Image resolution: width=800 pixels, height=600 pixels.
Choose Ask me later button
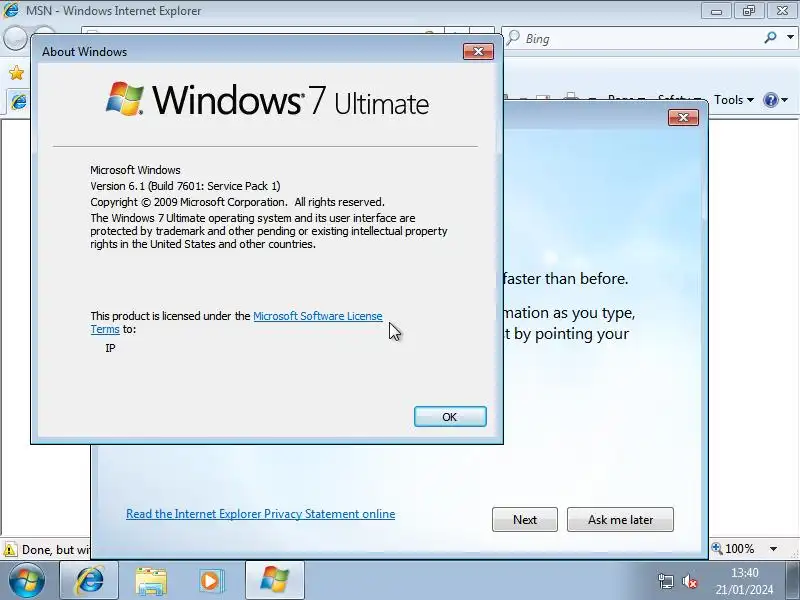pyautogui.click(x=620, y=519)
